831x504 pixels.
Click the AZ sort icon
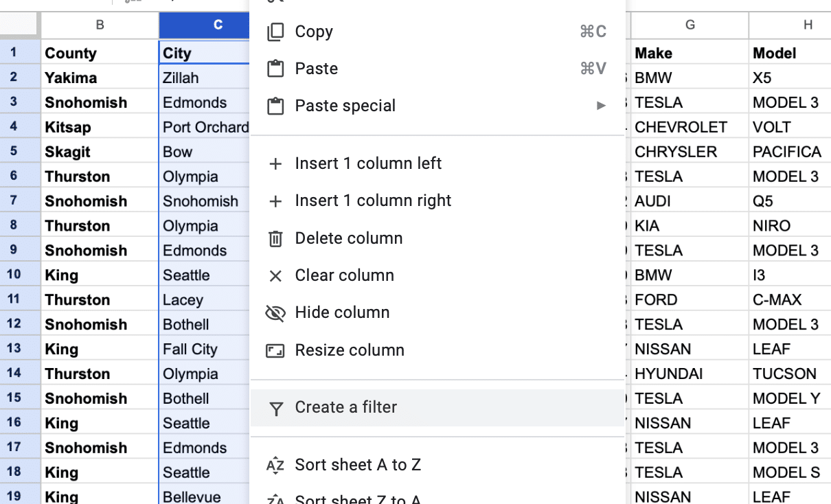275,466
